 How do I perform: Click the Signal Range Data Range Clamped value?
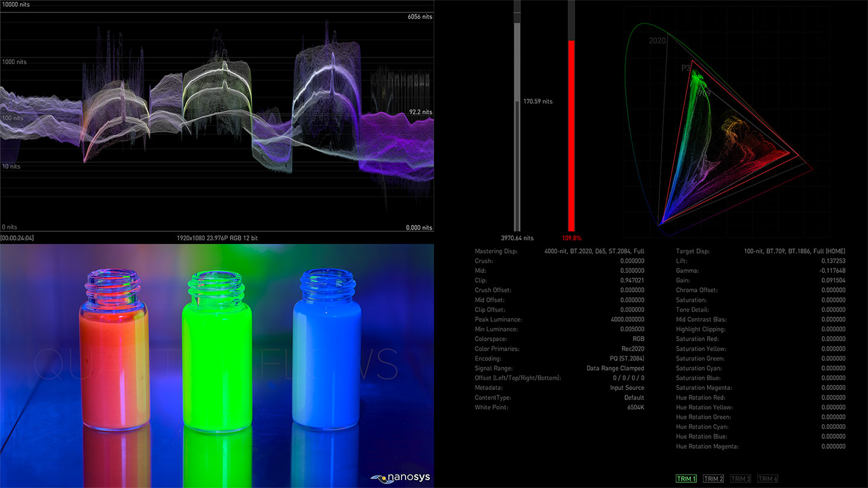click(615, 368)
